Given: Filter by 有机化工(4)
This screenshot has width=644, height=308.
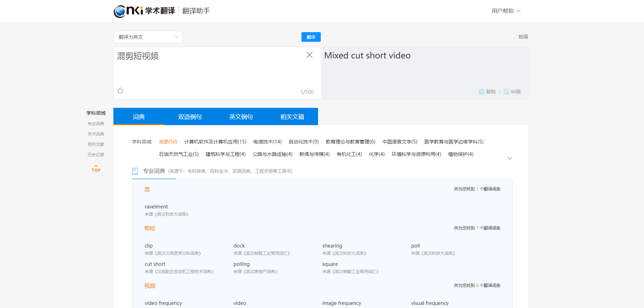Looking at the screenshot, I should (349, 154).
